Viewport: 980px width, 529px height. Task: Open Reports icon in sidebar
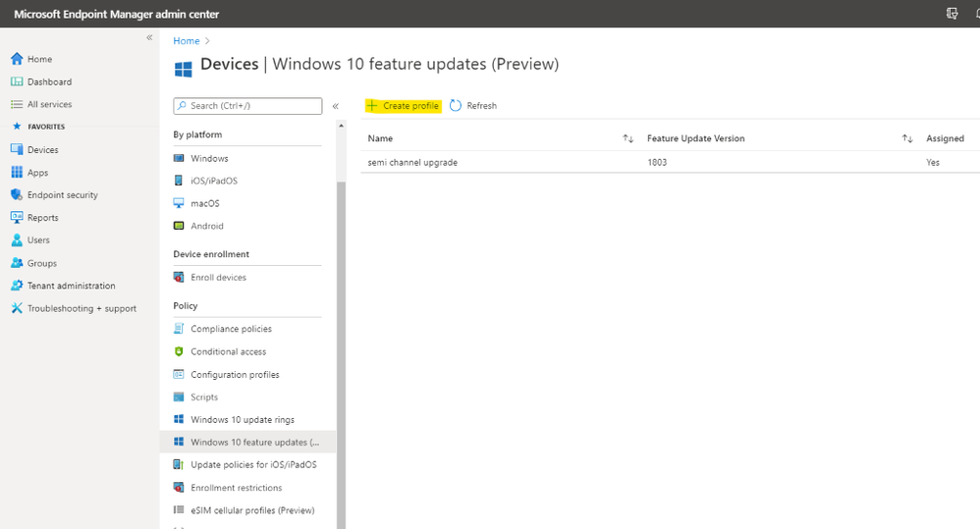(x=17, y=217)
